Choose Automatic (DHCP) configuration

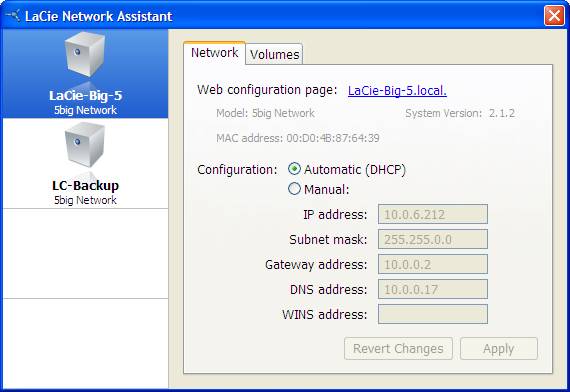[x=294, y=169]
